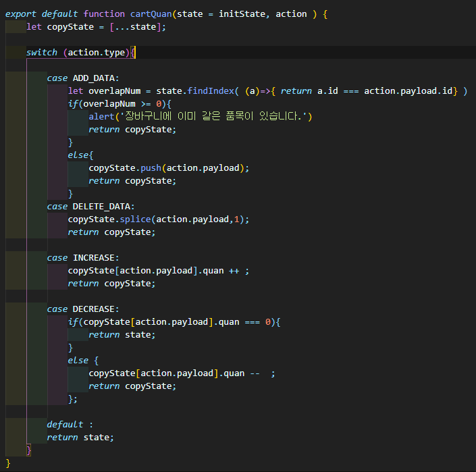Click the 'quan ++' increment line
The width and height of the screenshot is (476, 472).
[159, 271]
